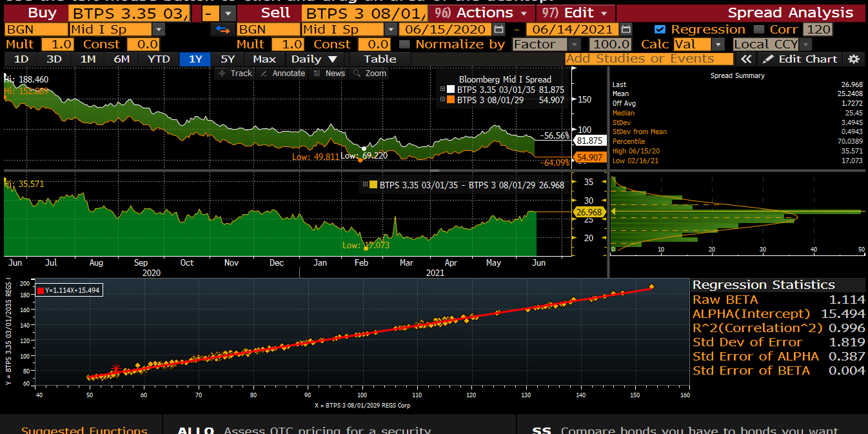Click the Percentile 70.0389 summary row
868x434 pixels.
point(737,141)
